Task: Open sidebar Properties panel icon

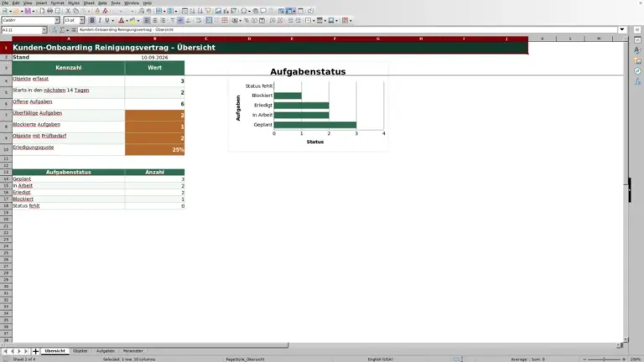Action: tap(637, 40)
